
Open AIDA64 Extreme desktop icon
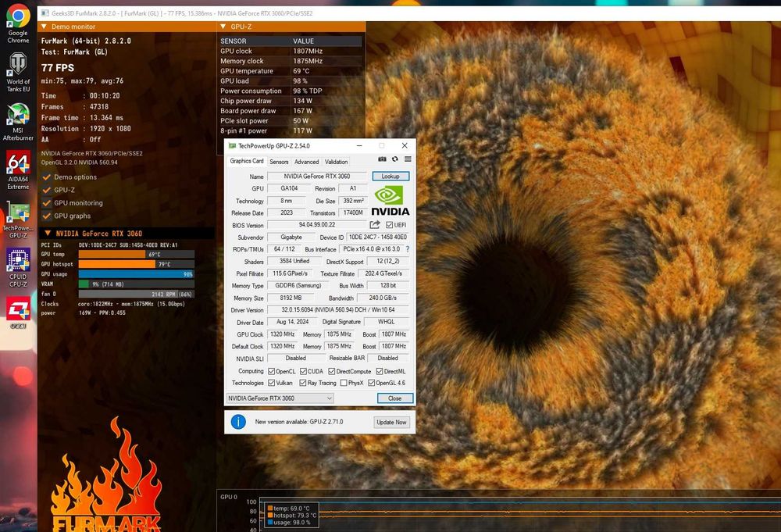pyautogui.click(x=18, y=170)
